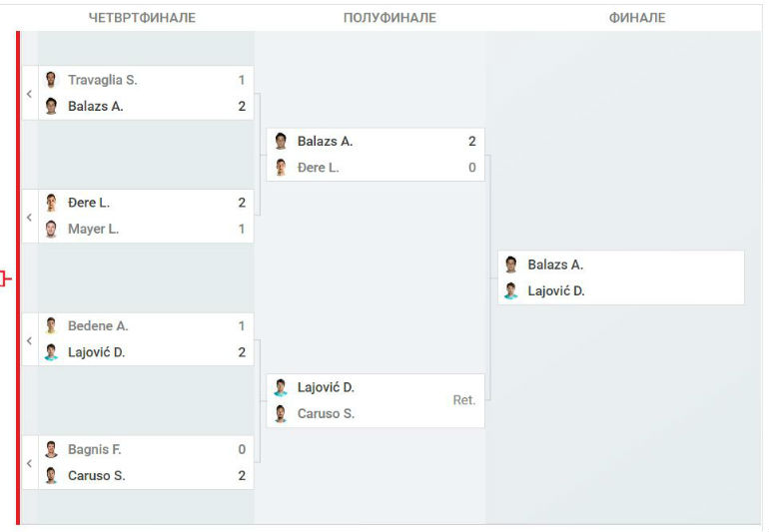
Task: Open Lajović D. name in the final
Action: [555, 290]
